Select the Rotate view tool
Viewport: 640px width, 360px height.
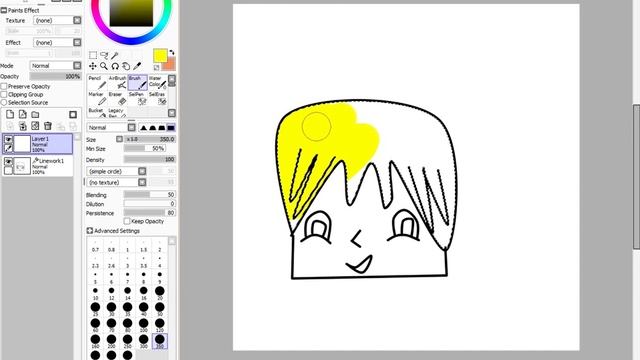[x=115, y=66]
